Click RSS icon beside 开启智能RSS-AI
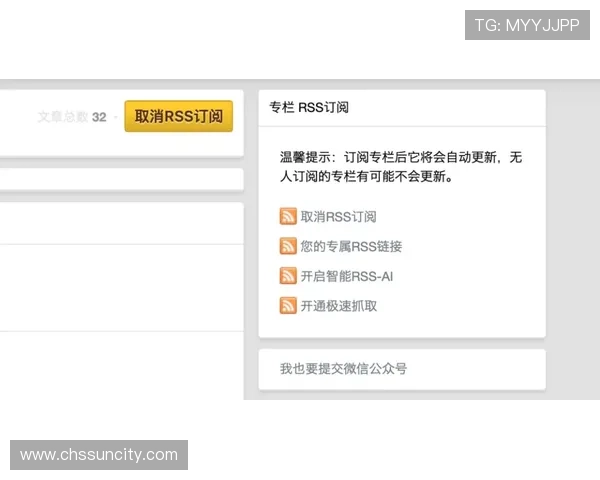The height and width of the screenshot is (480, 600). 288,276
